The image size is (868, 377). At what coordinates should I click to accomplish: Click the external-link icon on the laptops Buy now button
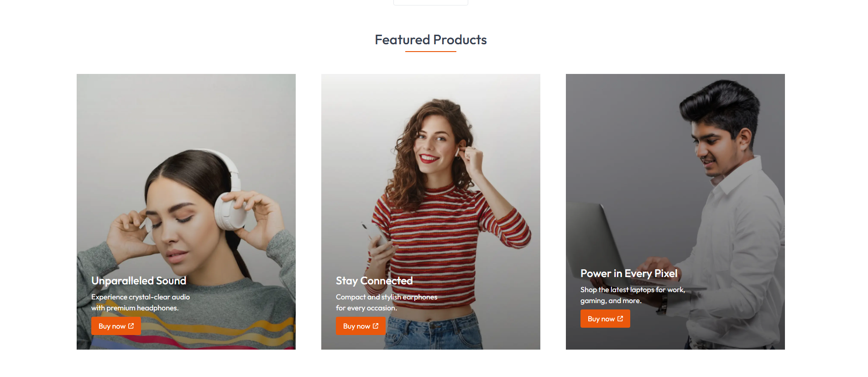pos(620,319)
